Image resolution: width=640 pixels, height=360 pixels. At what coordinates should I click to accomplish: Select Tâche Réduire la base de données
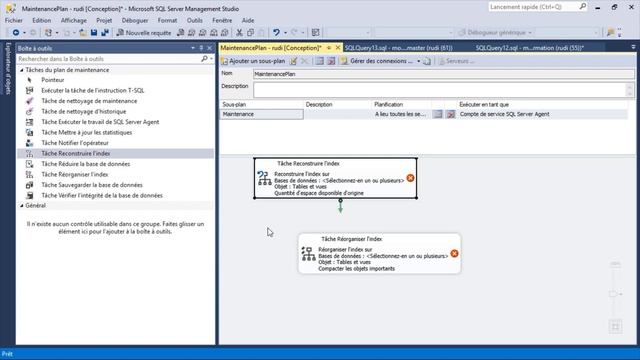86,164
